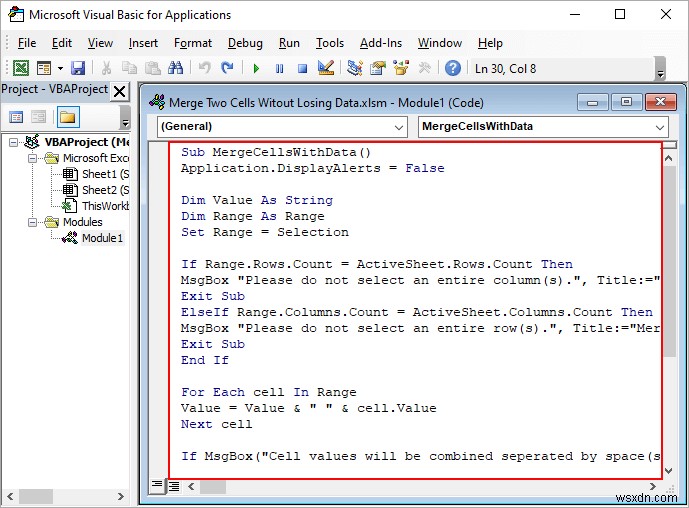
Task: Save the project with the floppy disk icon
Action: pyautogui.click(x=78, y=68)
